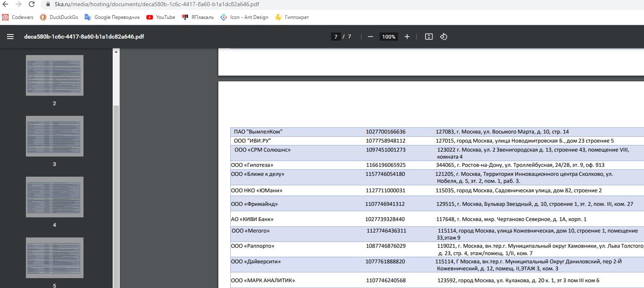Click the number 1127711000031
This screenshot has height=288, width=644.
click(386, 191)
